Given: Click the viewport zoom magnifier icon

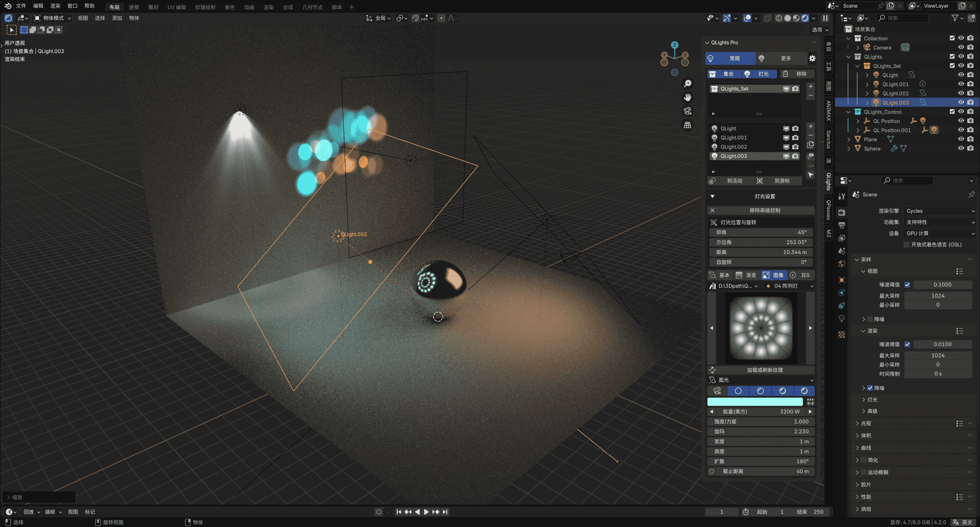Looking at the screenshot, I should point(688,83).
